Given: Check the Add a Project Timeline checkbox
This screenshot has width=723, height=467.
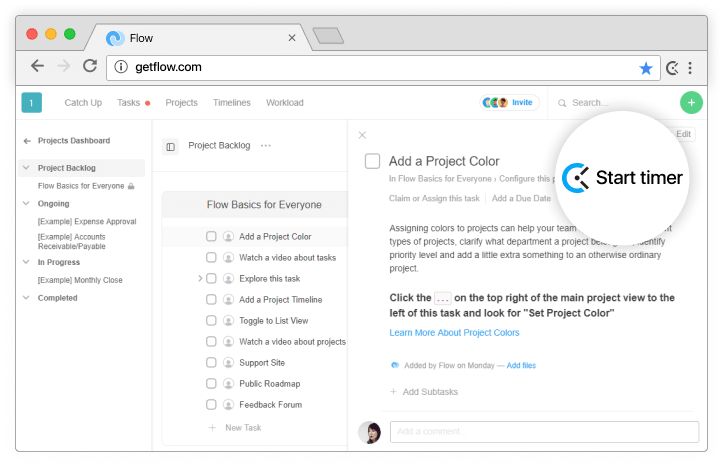Looking at the screenshot, I should [x=211, y=300].
